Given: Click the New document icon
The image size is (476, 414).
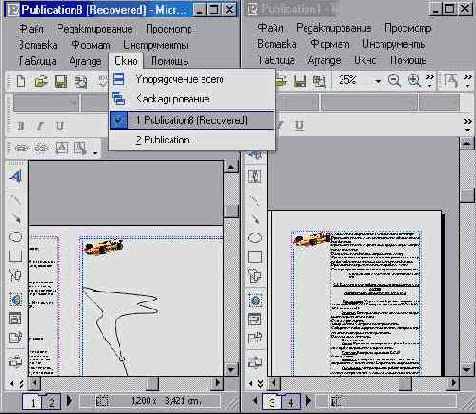Looking at the screenshot, I should (21, 81).
